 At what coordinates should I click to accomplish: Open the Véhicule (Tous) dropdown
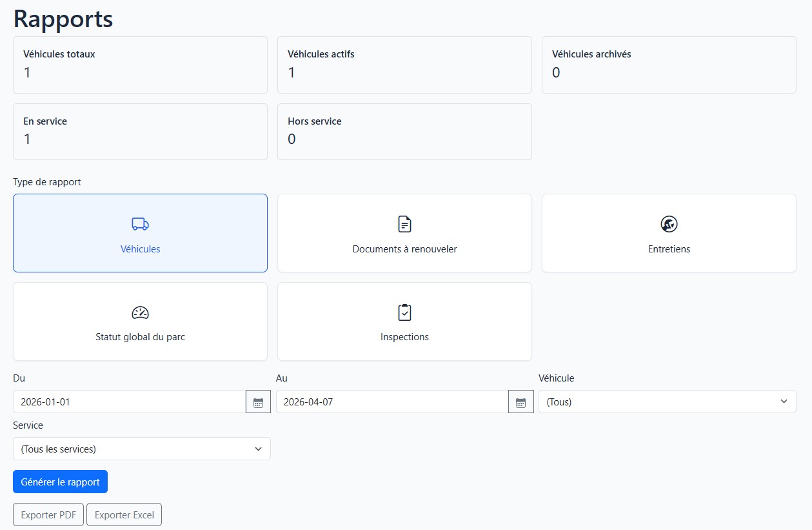668,402
